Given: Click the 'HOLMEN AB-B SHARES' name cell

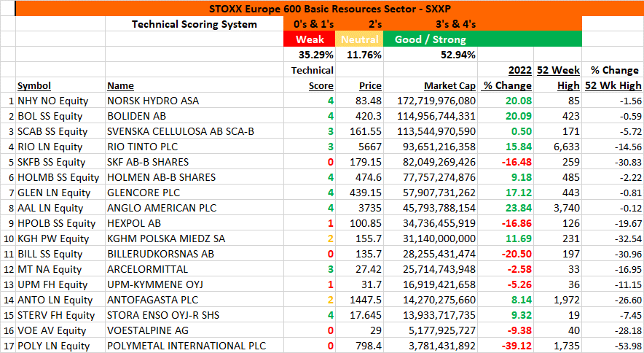Looking at the screenshot, I should (195, 177).
